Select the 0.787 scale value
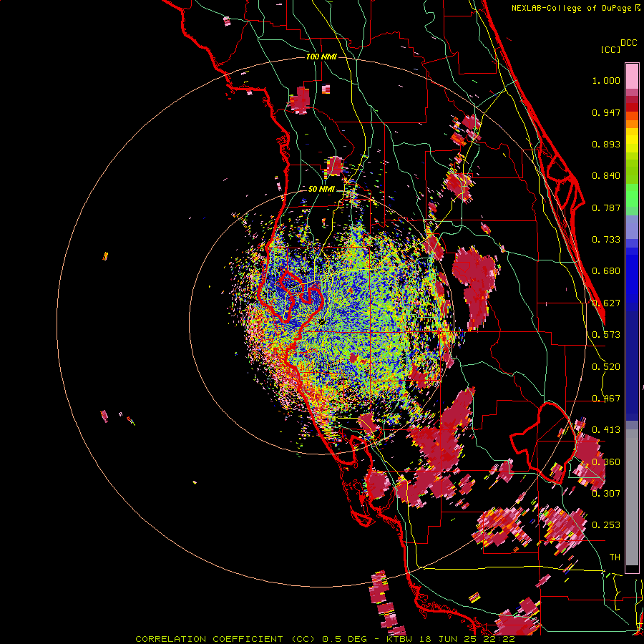The height and width of the screenshot is (644, 644). click(606, 208)
